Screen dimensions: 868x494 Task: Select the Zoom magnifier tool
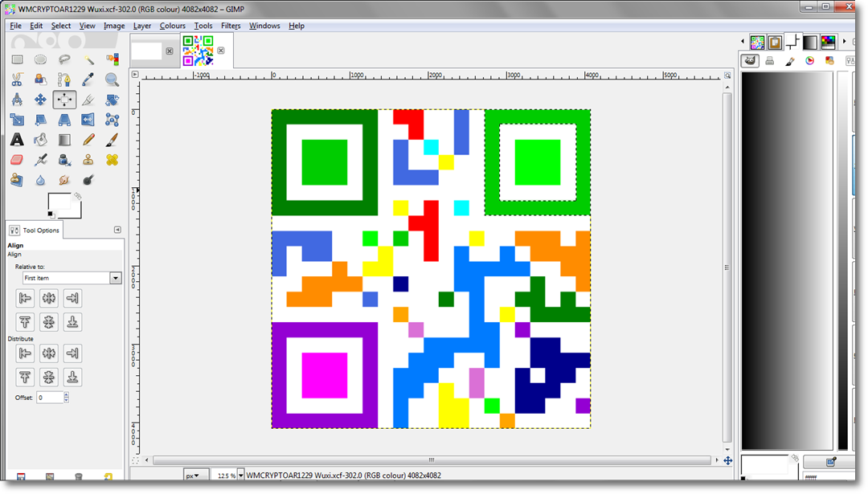(112, 80)
